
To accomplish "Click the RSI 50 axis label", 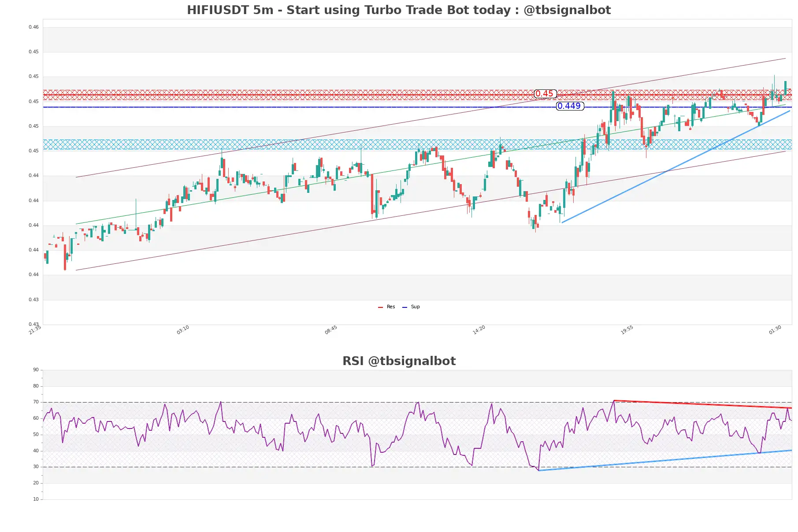I will [36, 434].
